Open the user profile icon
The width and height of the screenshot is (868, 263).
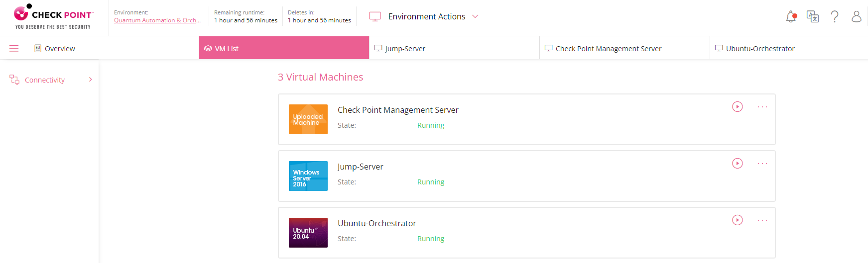(856, 17)
